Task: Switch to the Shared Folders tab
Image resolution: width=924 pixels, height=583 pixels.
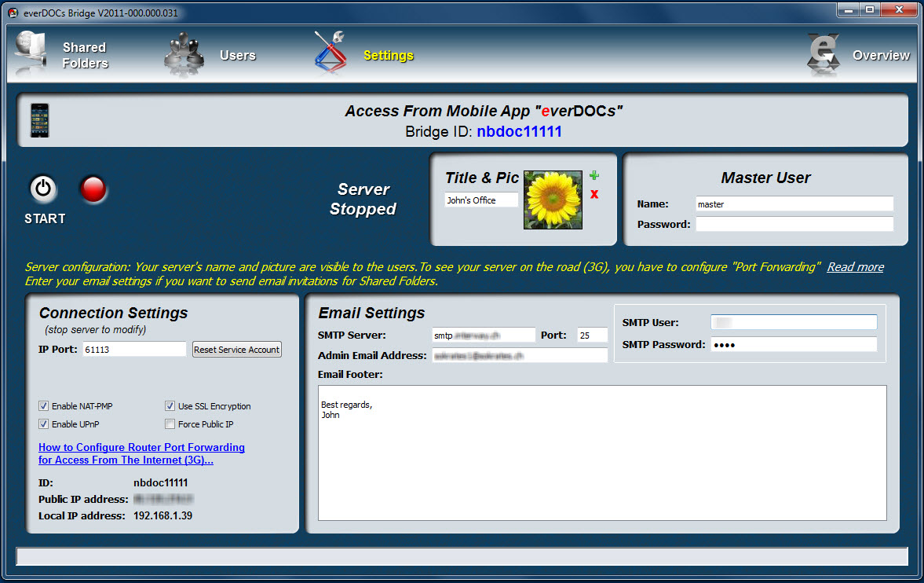Action: click(86, 56)
